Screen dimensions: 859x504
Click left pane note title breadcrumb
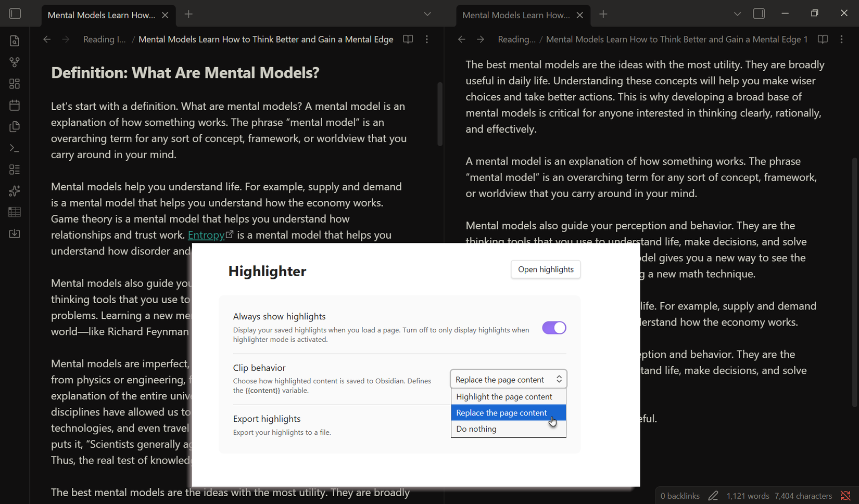[x=266, y=40]
